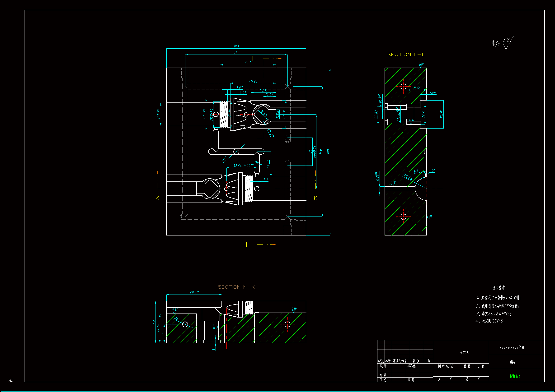Click the ø12 diameter label
The width and height of the screenshot is (555, 392).
pyautogui.click(x=224, y=159)
